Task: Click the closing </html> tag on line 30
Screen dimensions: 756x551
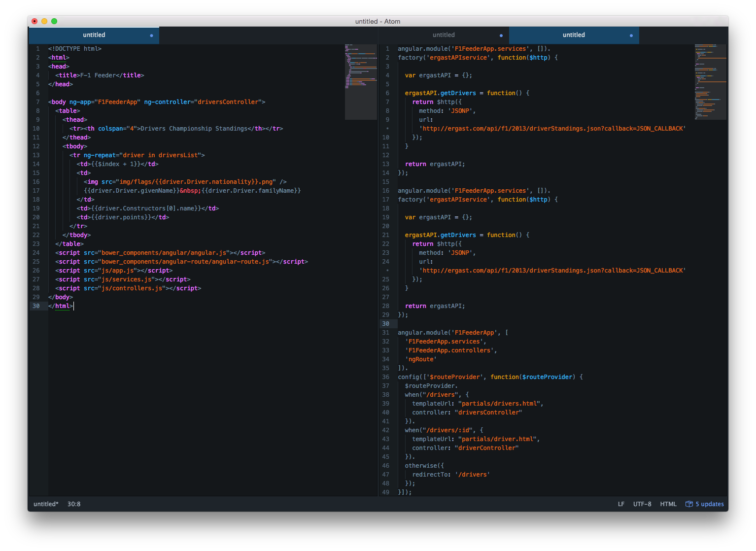Action: (61, 306)
